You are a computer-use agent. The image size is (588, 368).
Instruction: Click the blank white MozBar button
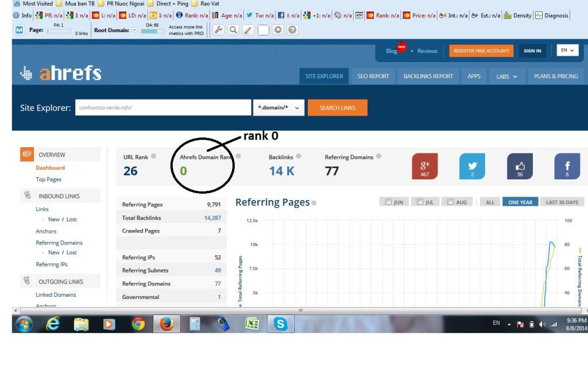(x=263, y=30)
